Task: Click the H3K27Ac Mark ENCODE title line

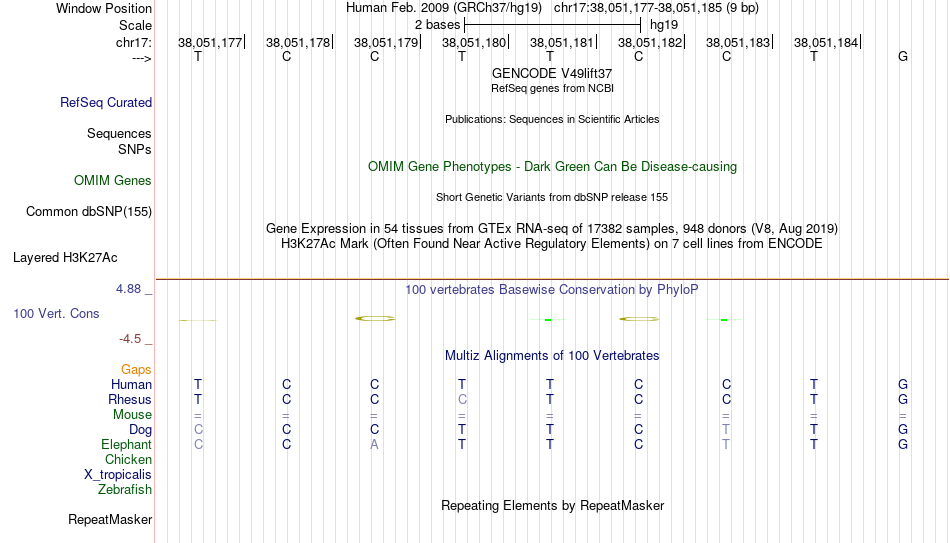Action: [x=552, y=244]
